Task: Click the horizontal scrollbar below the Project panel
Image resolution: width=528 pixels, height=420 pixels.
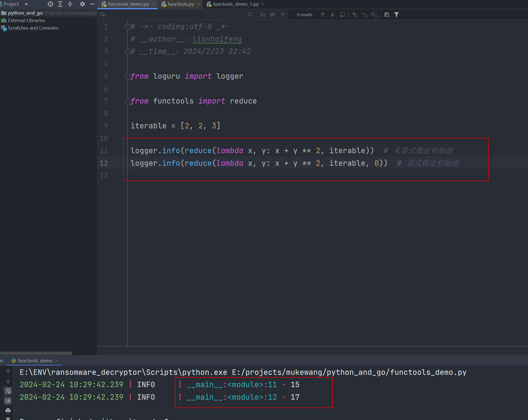Action: click(x=36, y=353)
